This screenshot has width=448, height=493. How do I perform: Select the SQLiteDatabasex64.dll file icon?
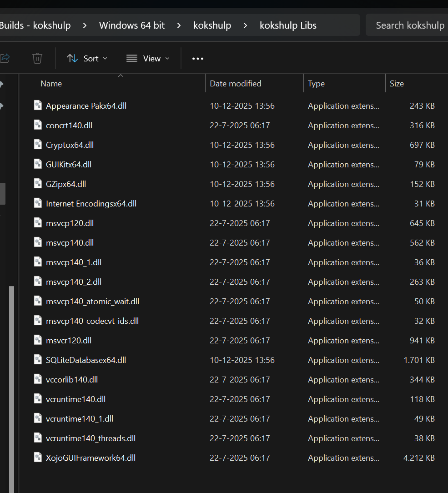click(38, 360)
